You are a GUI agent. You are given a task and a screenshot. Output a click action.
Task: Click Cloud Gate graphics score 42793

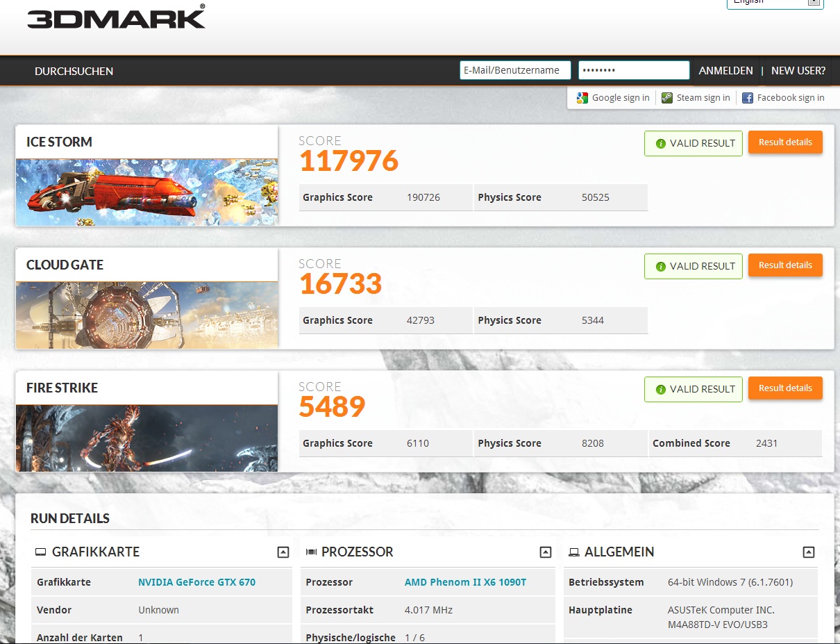click(x=421, y=320)
